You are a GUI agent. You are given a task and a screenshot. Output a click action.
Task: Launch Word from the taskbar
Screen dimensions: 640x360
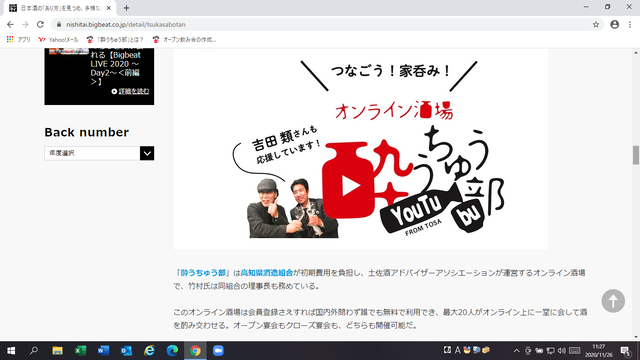(x=103, y=351)
